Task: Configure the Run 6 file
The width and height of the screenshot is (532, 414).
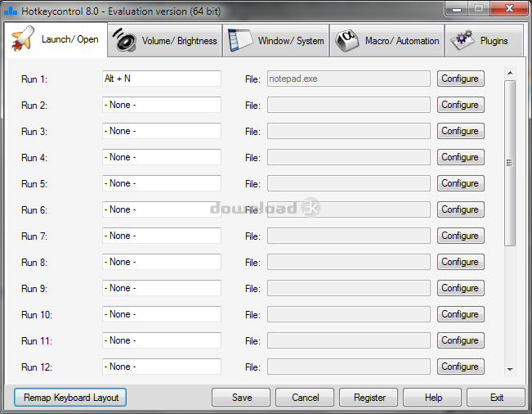Action: coord(460,209)
